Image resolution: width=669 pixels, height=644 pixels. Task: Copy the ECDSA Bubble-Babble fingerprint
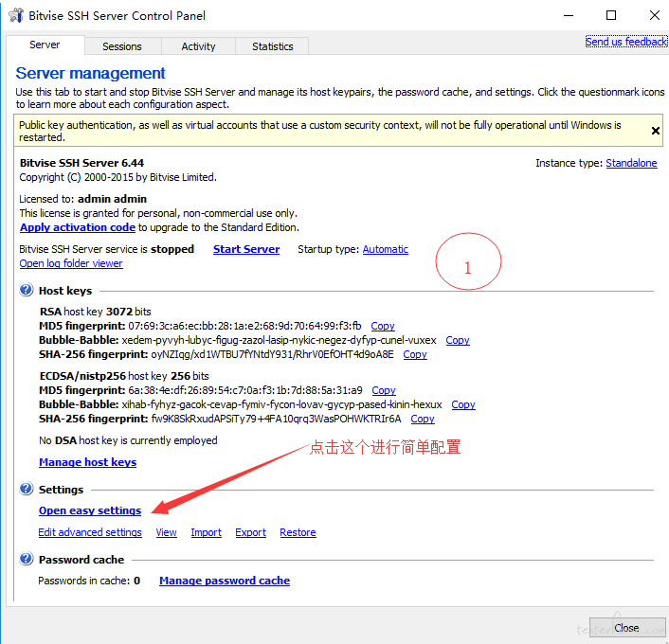point(463,404)
